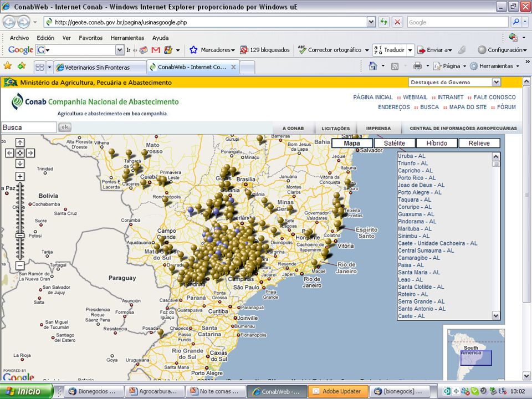Click the ok search button
Viewport: 532px width, 399px height.
64,127
